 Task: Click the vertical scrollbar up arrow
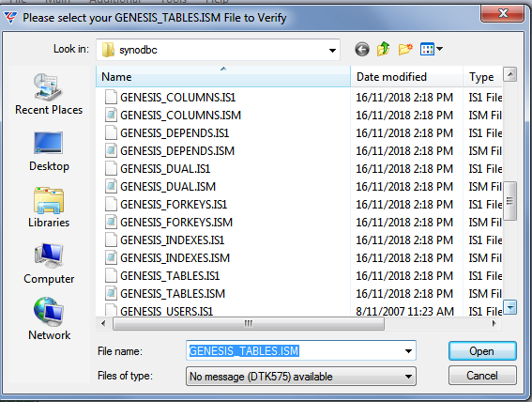pos(509,74)
